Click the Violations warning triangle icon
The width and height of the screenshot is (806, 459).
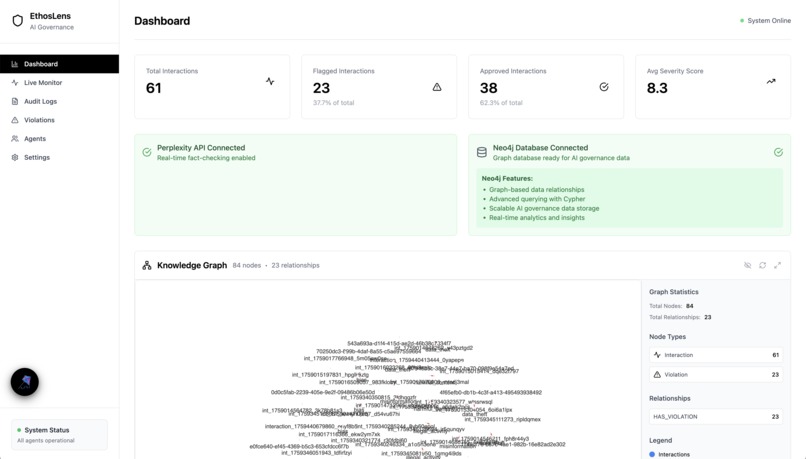click(x=15, y=120)
